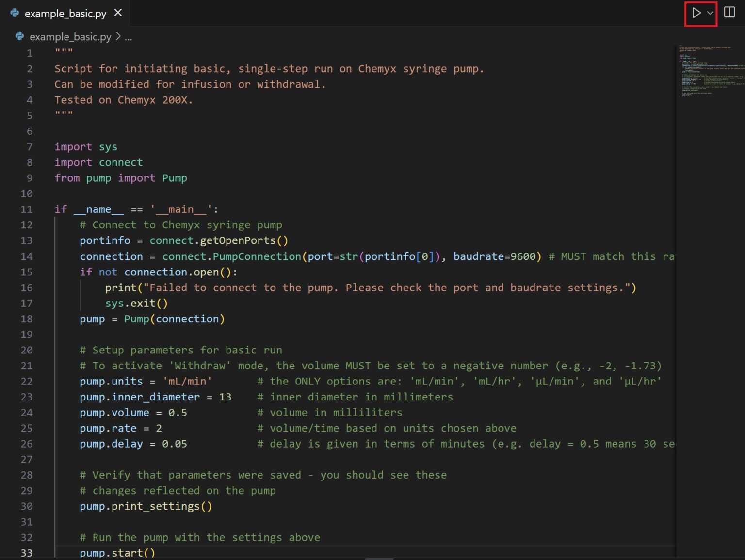
Task: Place cursor on pump.rate value
Action: point(158,428)
